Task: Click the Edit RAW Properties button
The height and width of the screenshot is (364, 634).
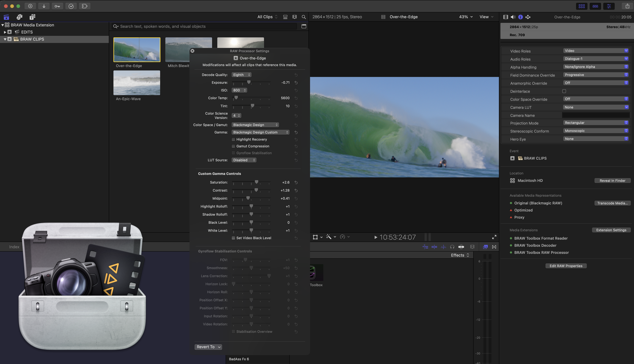Action: click(x=566, y=266)
